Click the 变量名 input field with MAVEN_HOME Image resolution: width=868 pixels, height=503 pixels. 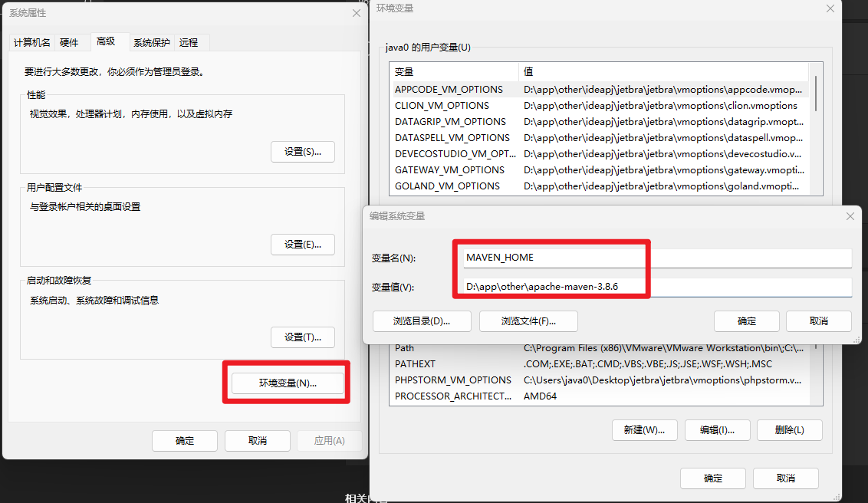(x=657, y=258)
